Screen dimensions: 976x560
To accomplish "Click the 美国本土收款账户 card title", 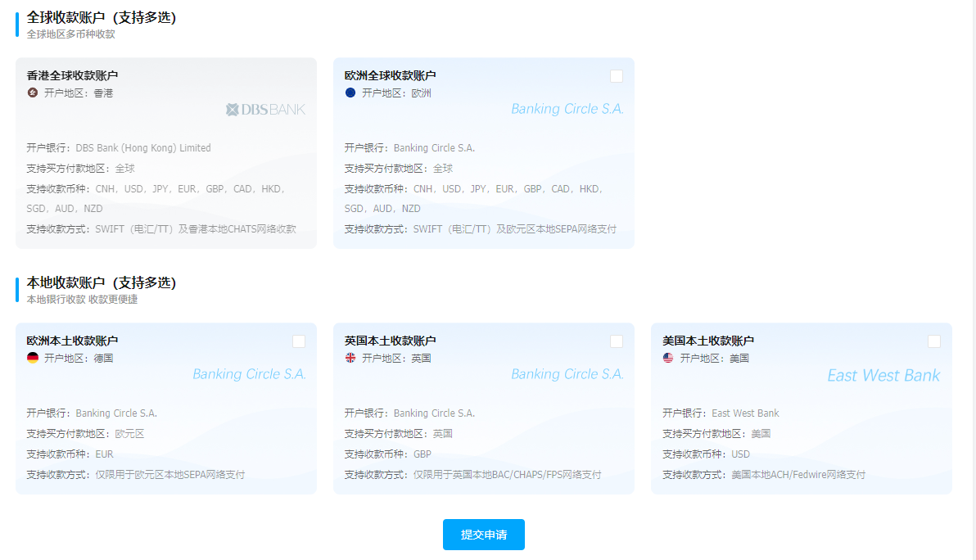I will click(708, 341).
